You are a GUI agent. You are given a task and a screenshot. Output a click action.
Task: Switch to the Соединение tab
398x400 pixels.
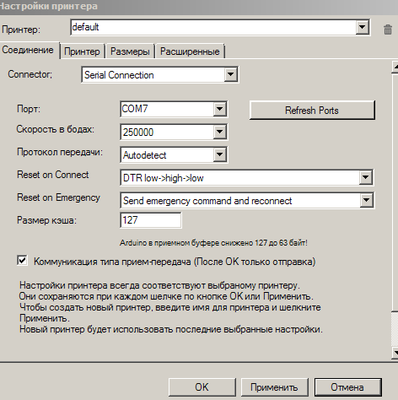point(28,50)
